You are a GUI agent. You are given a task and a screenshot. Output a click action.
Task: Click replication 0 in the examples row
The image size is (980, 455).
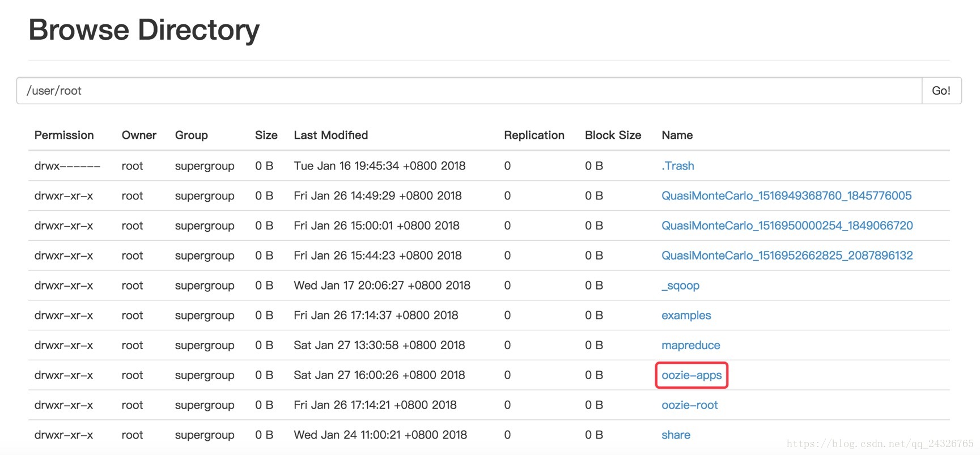click(507, 316)
